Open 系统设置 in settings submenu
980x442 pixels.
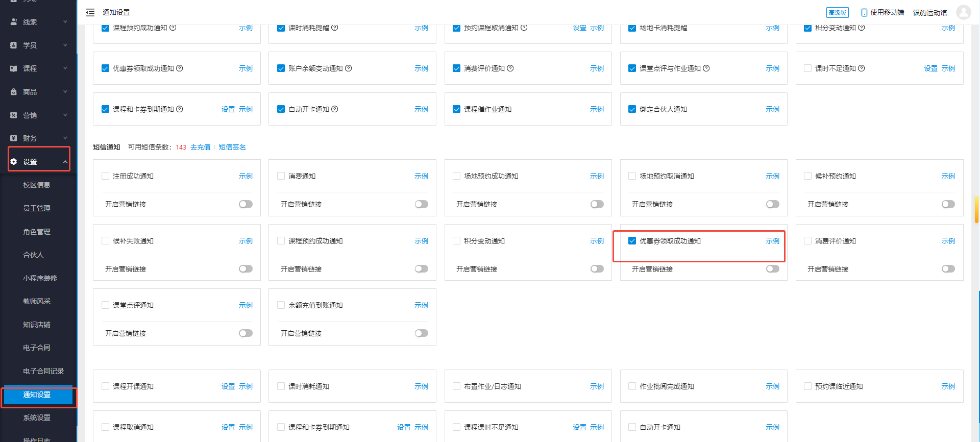coord(37,418)
